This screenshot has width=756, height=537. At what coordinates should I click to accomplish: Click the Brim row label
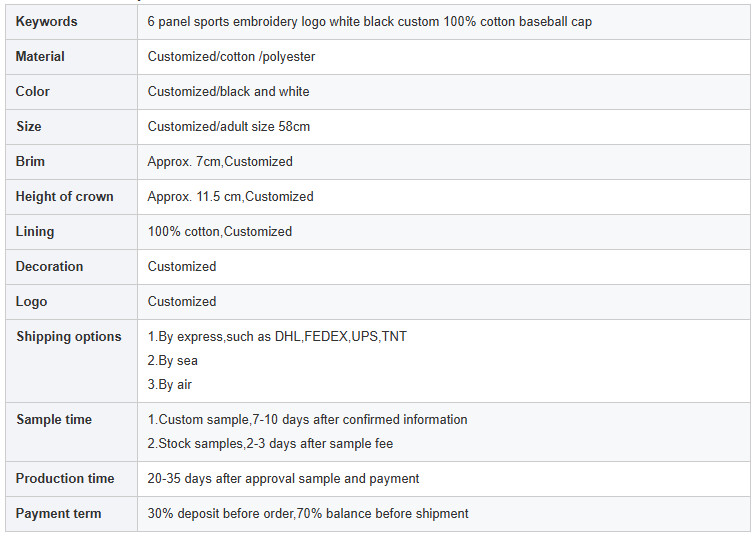[30, 162]
